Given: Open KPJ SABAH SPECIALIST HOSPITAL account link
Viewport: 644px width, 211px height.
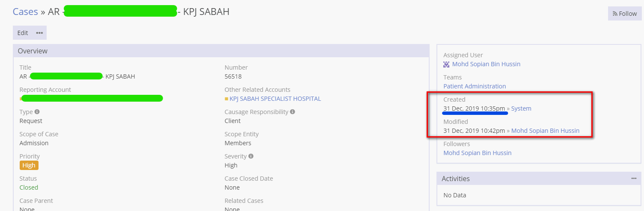Looking at the screenshot, I should tap(275, 99).
